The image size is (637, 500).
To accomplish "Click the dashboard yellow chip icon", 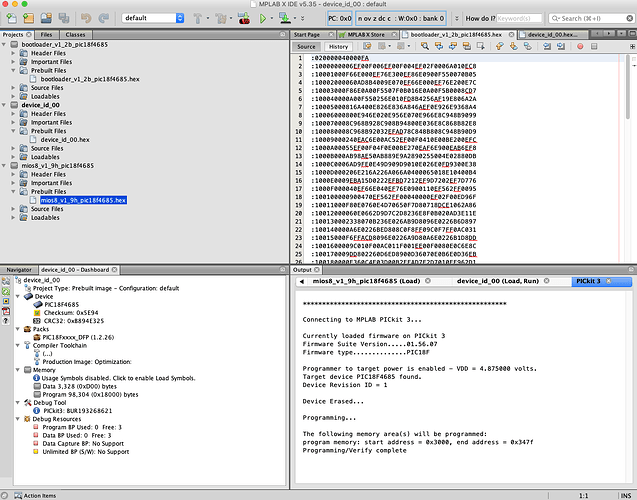I will coord(6,301).
